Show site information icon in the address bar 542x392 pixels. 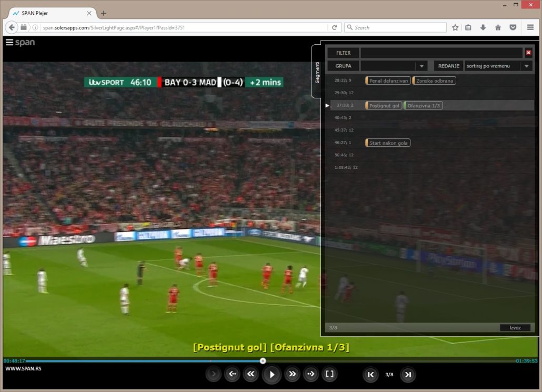click(35, 27)
